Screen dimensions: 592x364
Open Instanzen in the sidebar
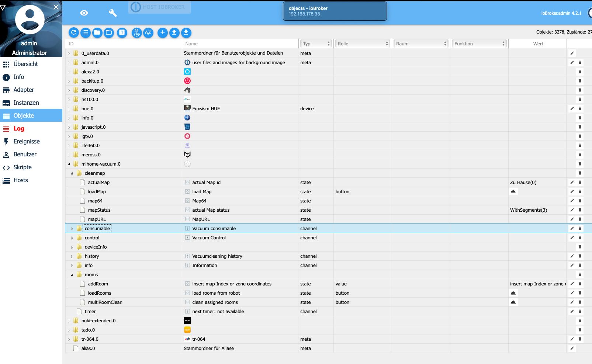(31, 103)
